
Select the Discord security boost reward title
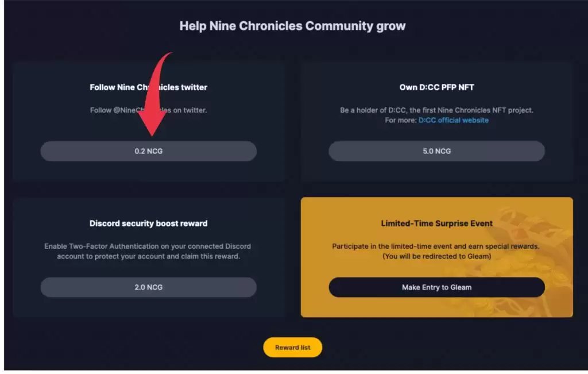(148, 223)
